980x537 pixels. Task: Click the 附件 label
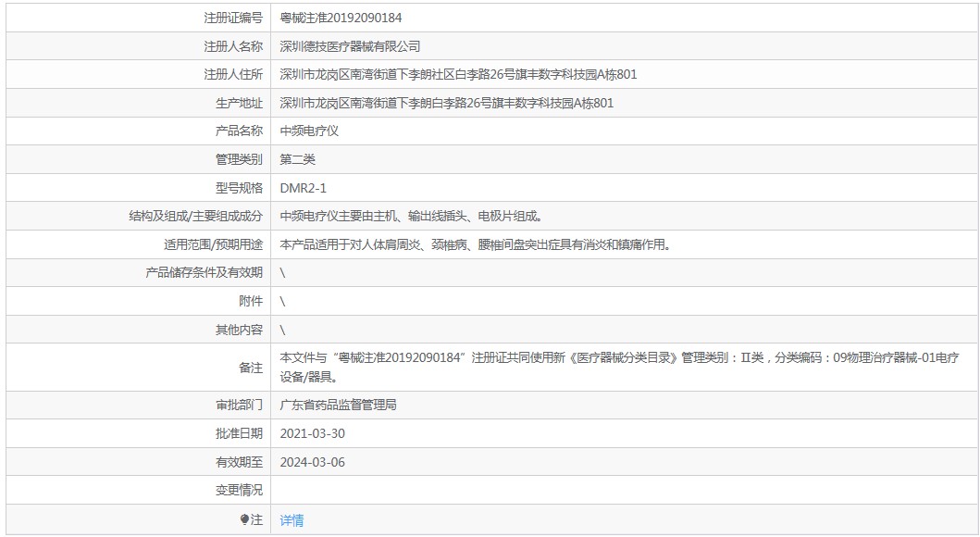tap(251, 301)
